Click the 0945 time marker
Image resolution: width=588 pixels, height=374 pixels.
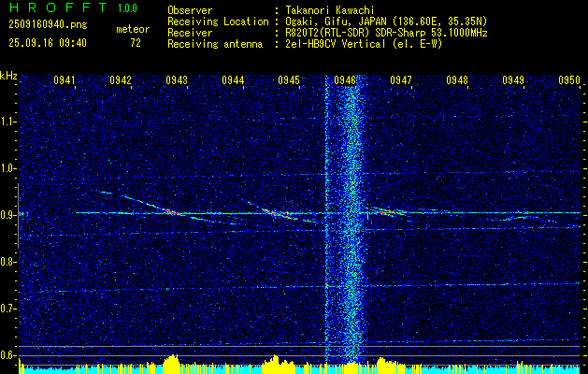289,80
